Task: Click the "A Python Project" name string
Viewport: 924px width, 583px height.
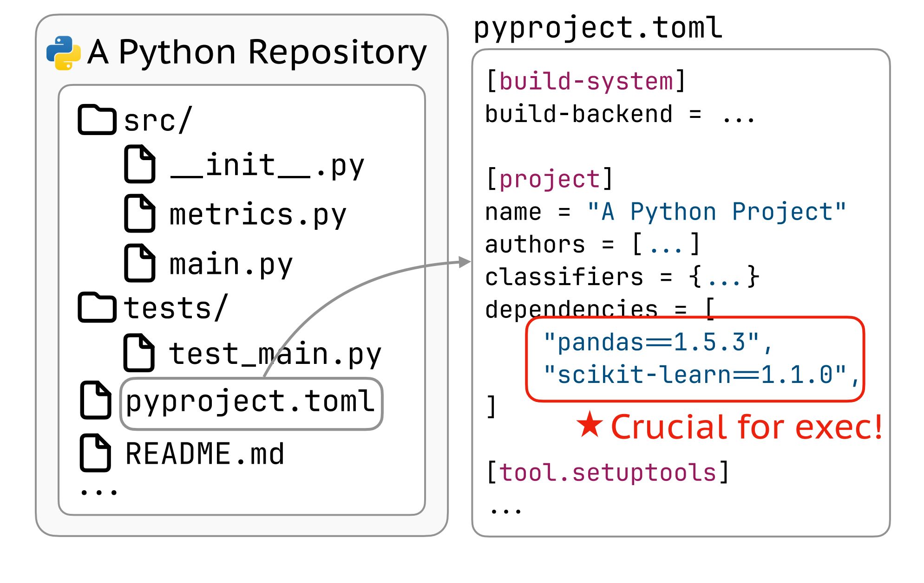Action: [x=716, y=212]
